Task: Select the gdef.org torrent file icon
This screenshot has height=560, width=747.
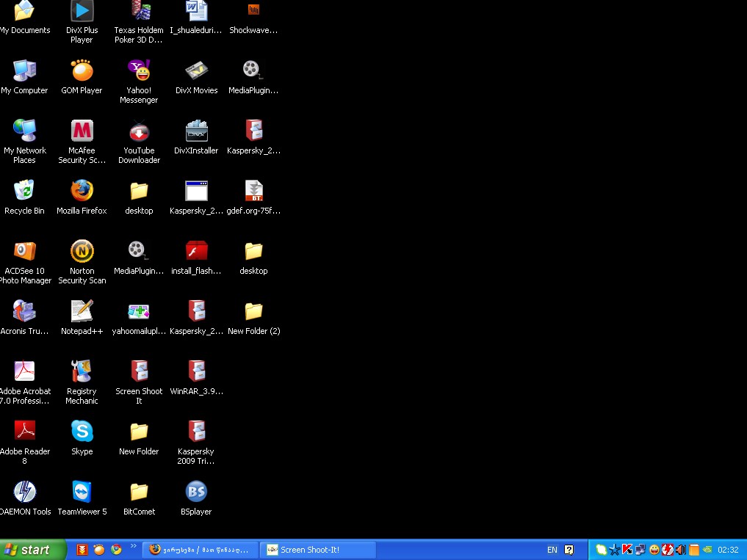Action: coord(253,197)
